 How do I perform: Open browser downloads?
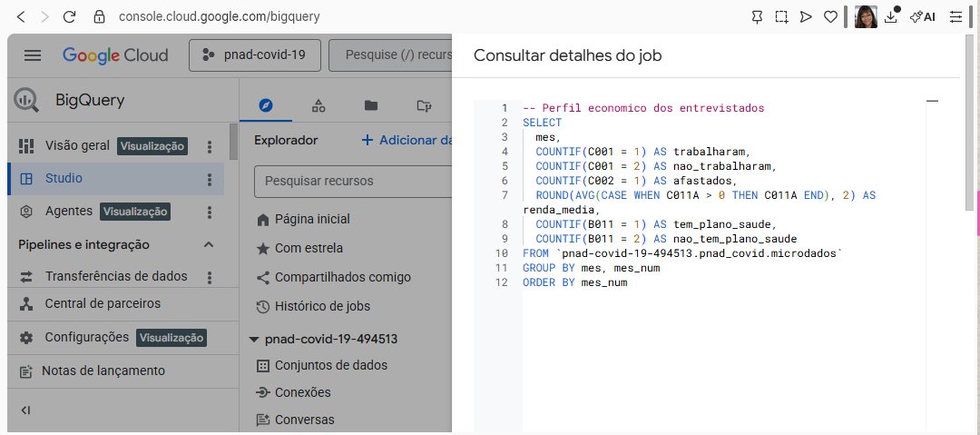(891, 17)
